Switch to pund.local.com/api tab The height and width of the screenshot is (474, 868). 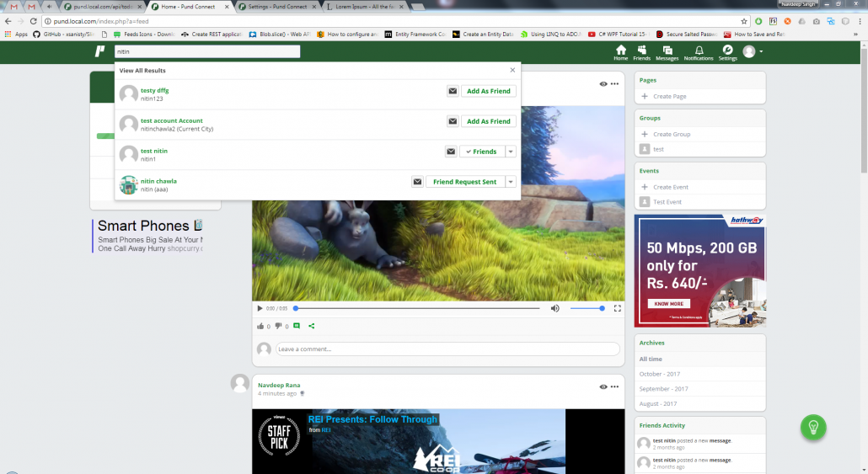[x=103, y=7]
